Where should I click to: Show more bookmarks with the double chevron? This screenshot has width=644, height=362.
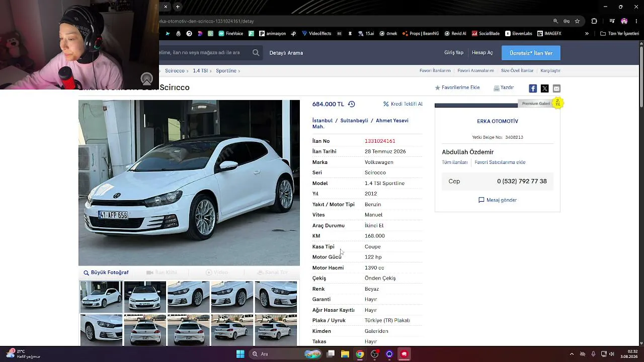pyautogui.click(x=587, y=34)
